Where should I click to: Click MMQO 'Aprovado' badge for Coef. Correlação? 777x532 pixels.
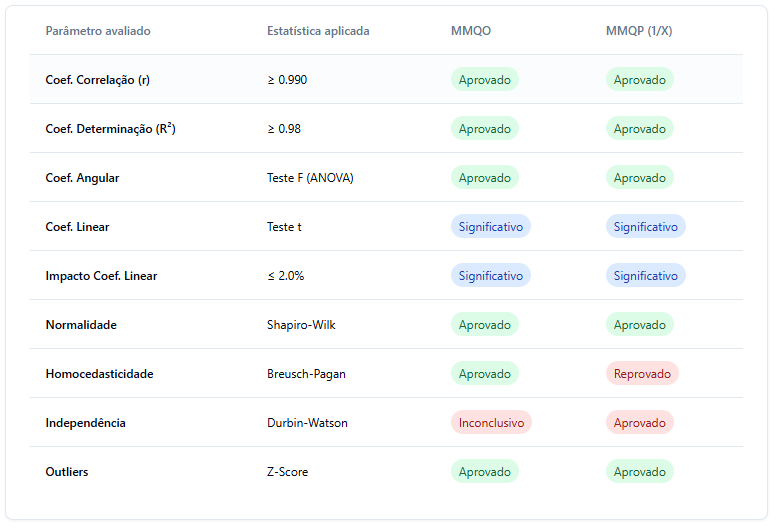click(x=485, y=80)
